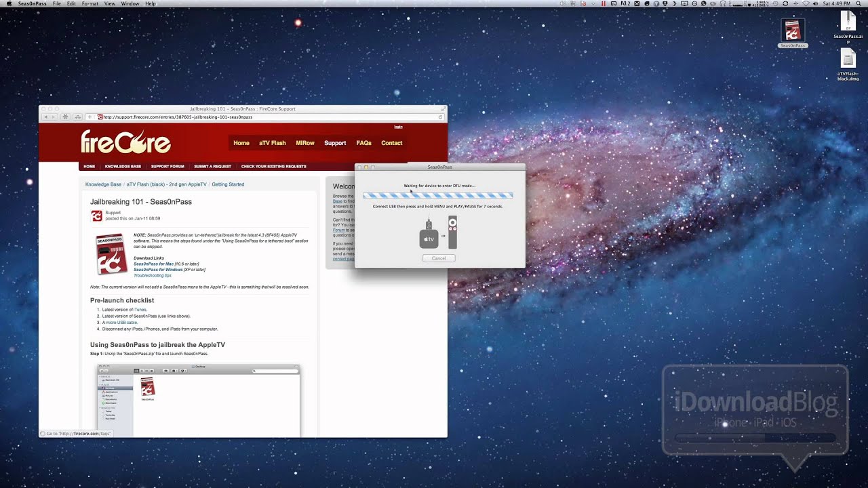
Task: Click the Wi-Fi icon in menu bar
Action: (805, 3)
